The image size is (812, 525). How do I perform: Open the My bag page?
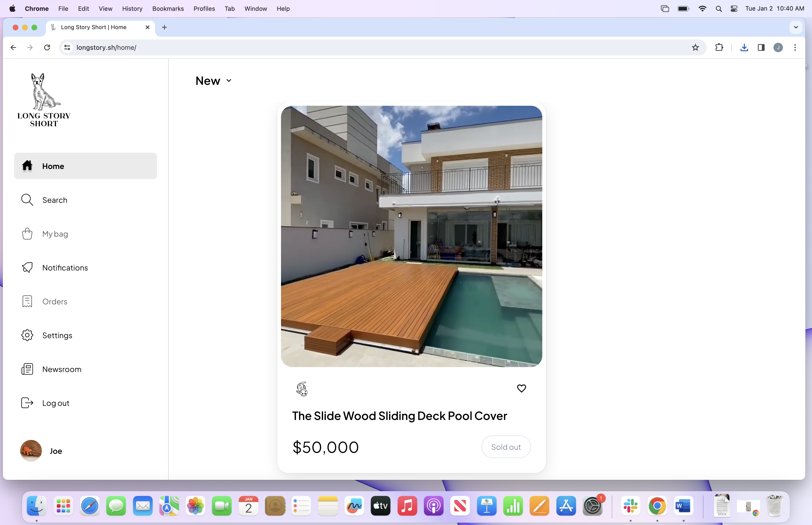point(55,234)
